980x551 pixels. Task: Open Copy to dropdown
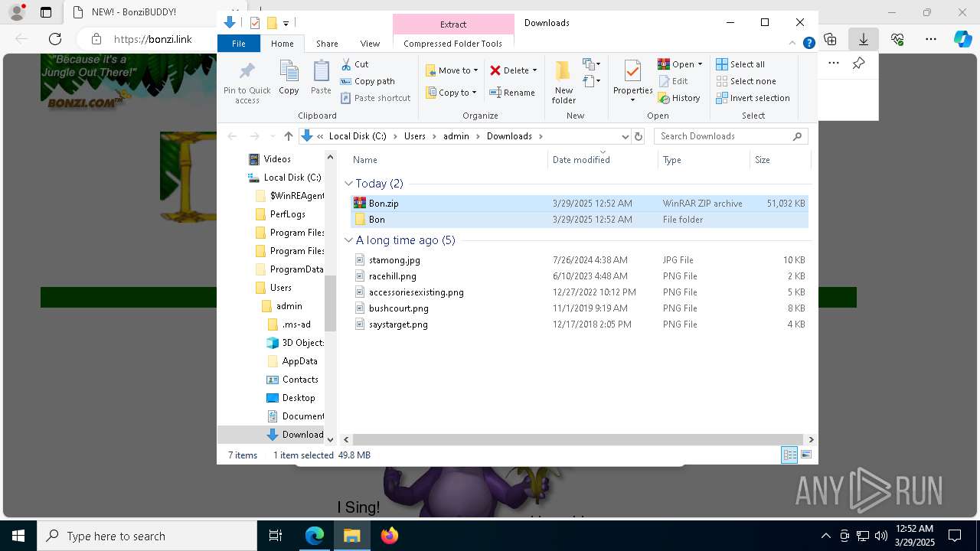point(451,93)
